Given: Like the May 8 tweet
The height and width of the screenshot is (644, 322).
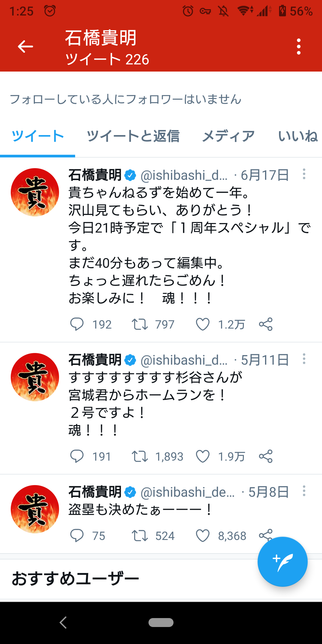Looking at the screenshot, I should point(203,536).
